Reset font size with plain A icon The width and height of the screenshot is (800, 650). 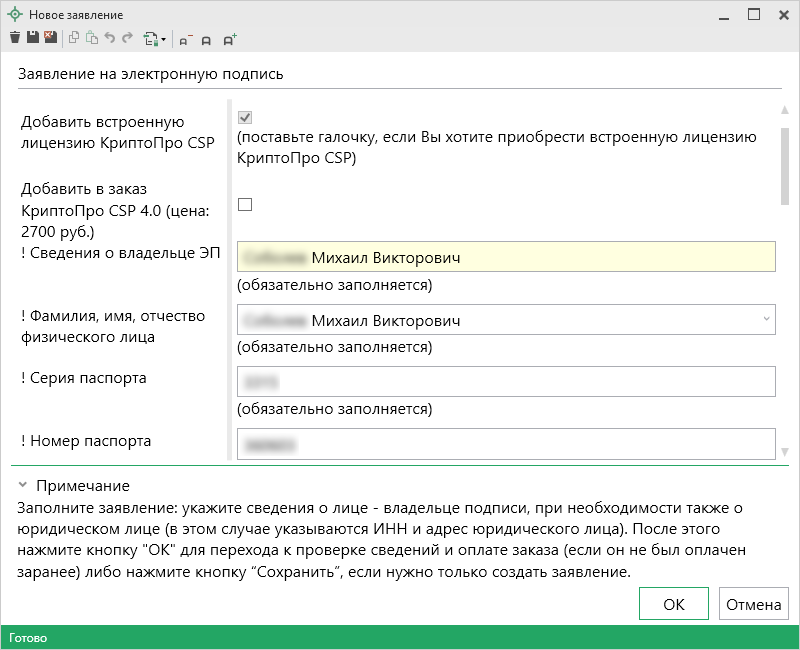point(207,40)
